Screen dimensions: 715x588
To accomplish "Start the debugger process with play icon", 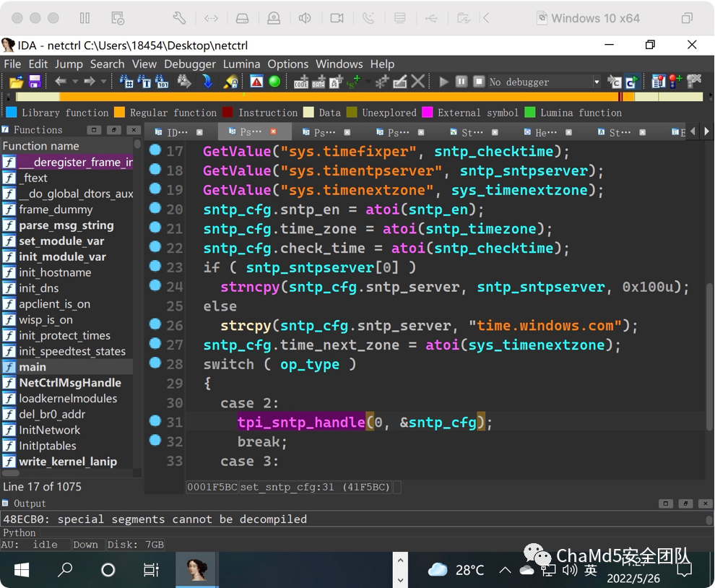I will pos(443,82).
